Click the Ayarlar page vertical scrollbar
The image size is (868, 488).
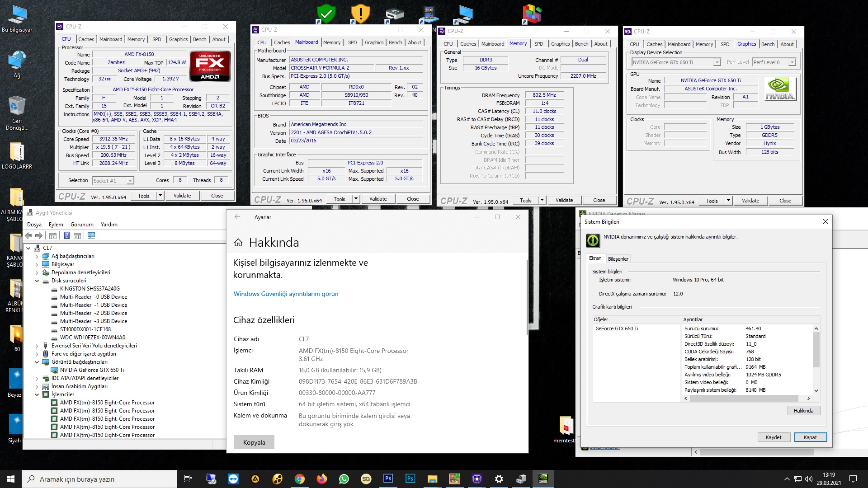point(527,297)
